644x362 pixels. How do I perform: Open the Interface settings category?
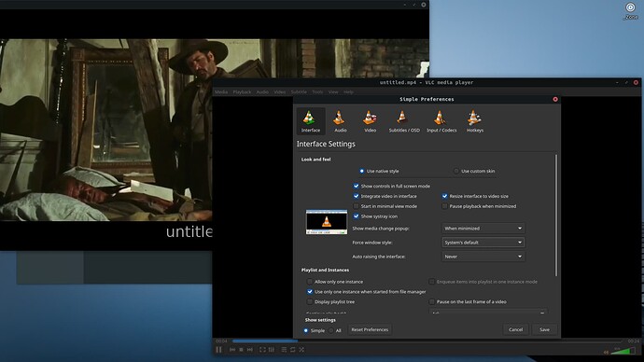[311, 121]
